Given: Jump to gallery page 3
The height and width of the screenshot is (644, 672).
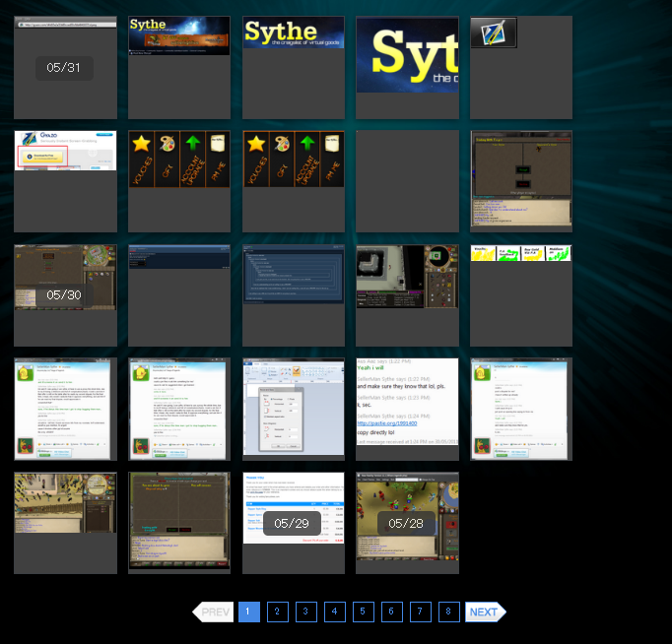Looking at the screenshot, I should pos(306,612).
